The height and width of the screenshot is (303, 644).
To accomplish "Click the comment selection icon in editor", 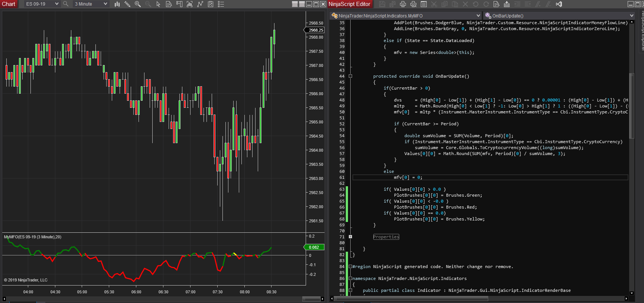I will click(x=538, y=4).
